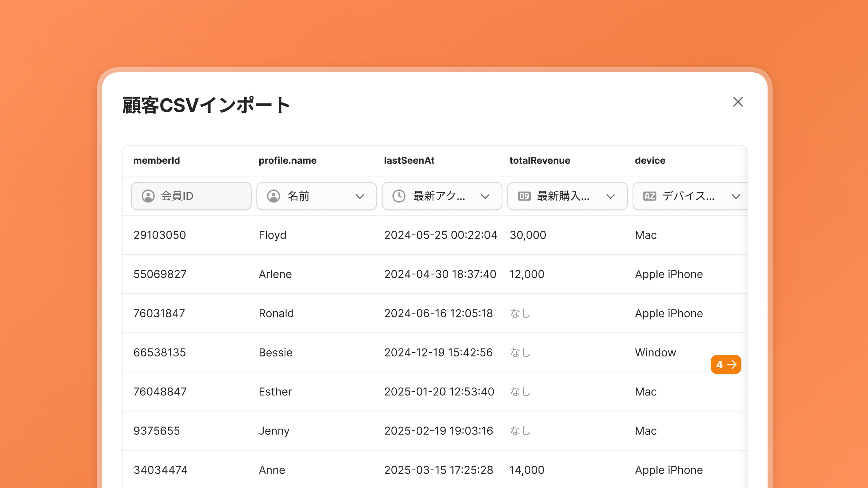Viewport: 868px width, 488px height.
Task: Click the name Bessie in the table
Action: [276, 352]
